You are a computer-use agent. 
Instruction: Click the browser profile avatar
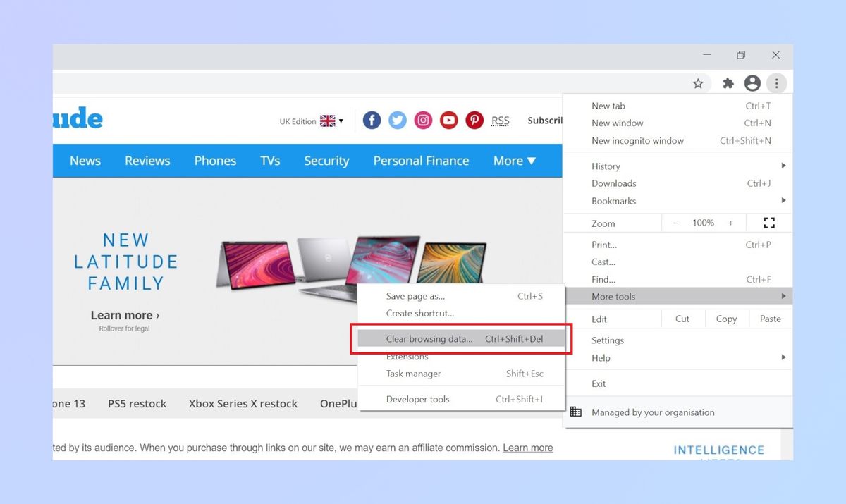point(752,83)
